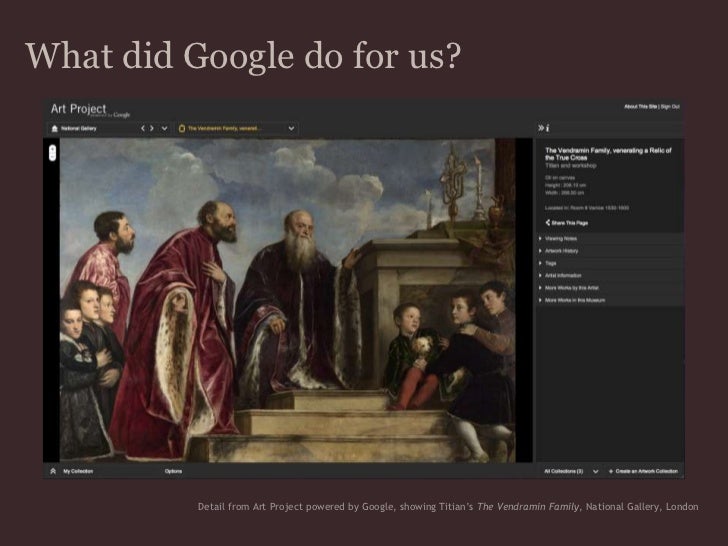The width and height of the screenshot is (728, 546).
Task: Collapse the info panel with double-arrow icon
Action: click(x=541, y=128)
